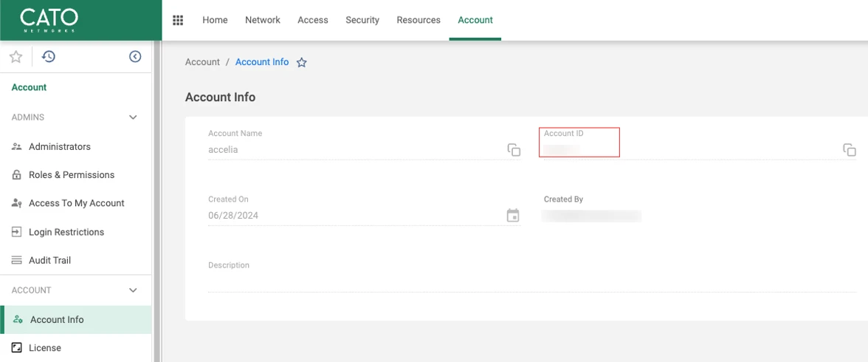868x362 pixels.
Task: Collapse the sidebar with the arrow icon
Action: [x=135, y=57]
